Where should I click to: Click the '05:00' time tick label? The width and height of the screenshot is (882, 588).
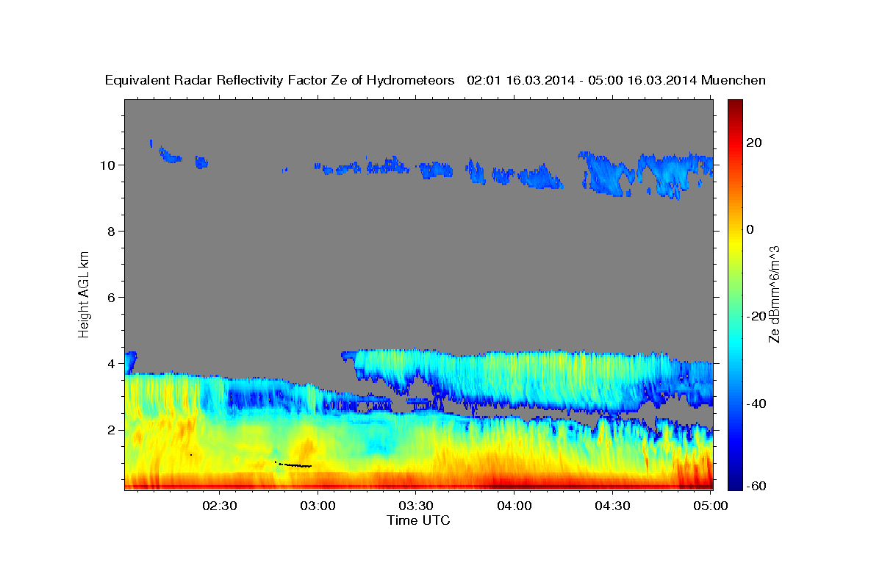pyautogui.click(x=710, y=506)
